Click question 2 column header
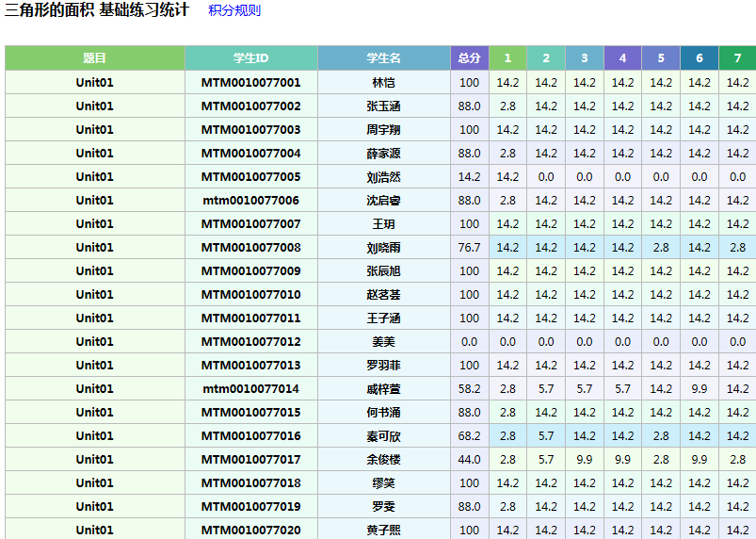Screen dimensions: 756x539 (546, 58)
